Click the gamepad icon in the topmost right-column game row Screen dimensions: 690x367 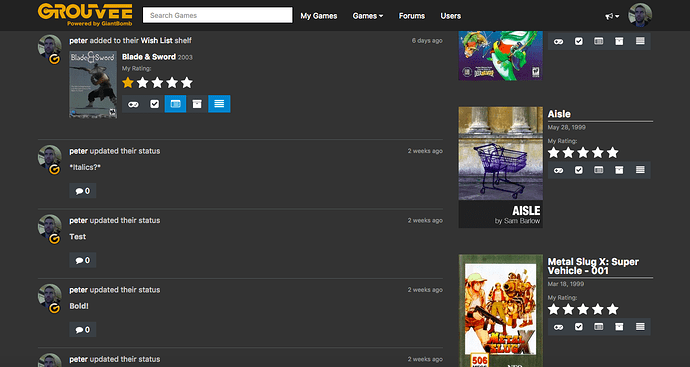[558, 41]
